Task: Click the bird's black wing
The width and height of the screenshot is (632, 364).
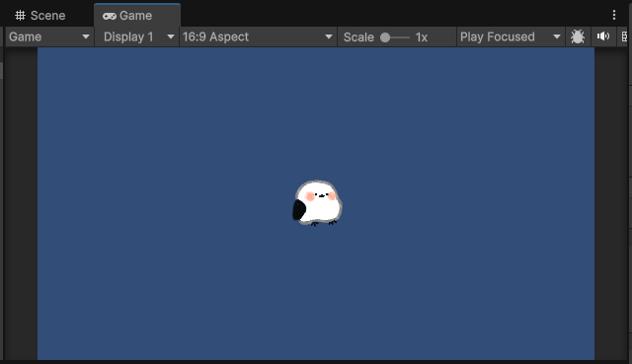Action: point(299,210)
